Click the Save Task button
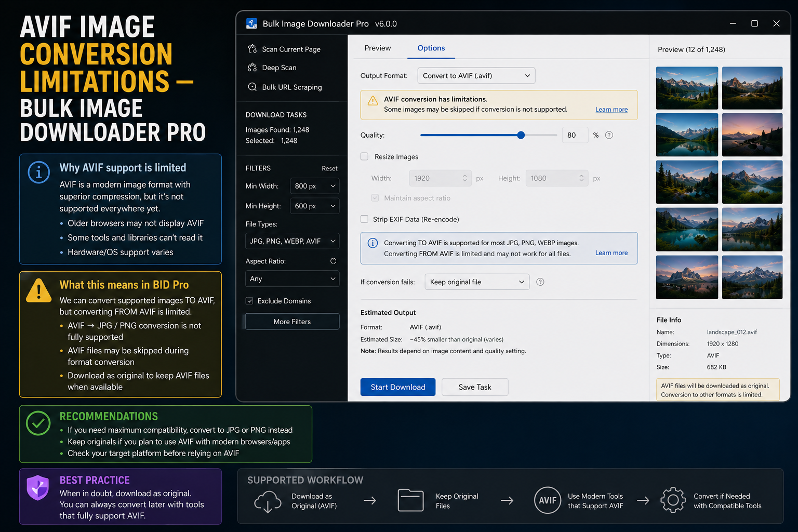The width and height of the screenshot is (798, 532). (x=475, y=387)
